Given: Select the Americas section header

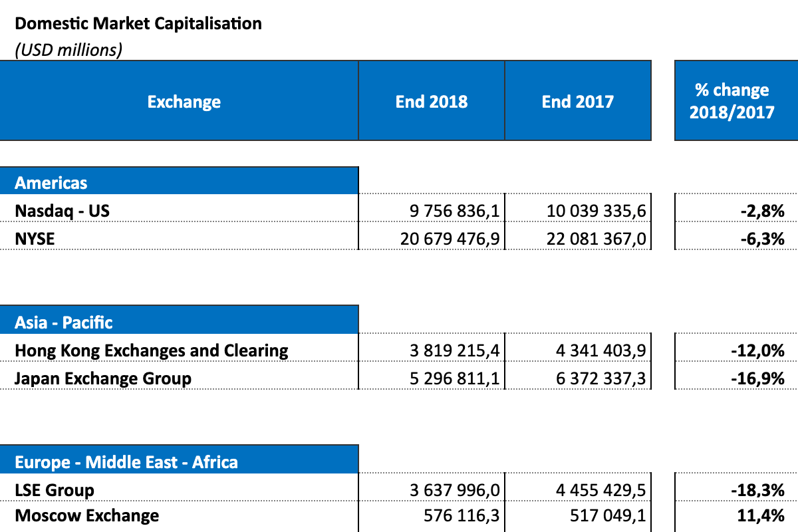Looking at the screenshot, I should (x=51, y=182).
